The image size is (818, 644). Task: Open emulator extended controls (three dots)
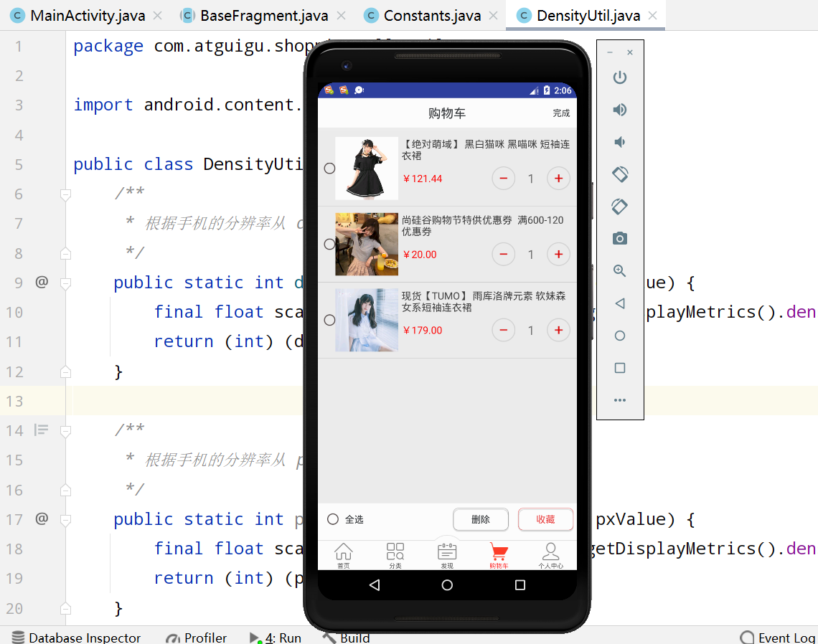pos(620,400)
